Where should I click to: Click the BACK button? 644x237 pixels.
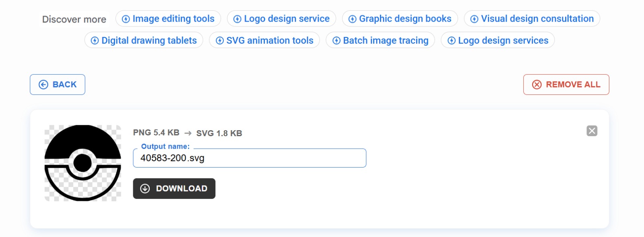point(57,84)
